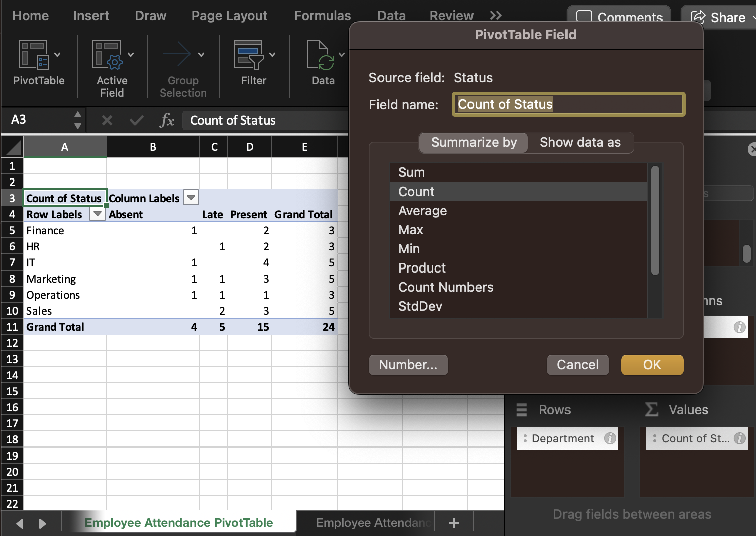Click the info icon in the Columns area field
The image size is (756, 536).
739,327
